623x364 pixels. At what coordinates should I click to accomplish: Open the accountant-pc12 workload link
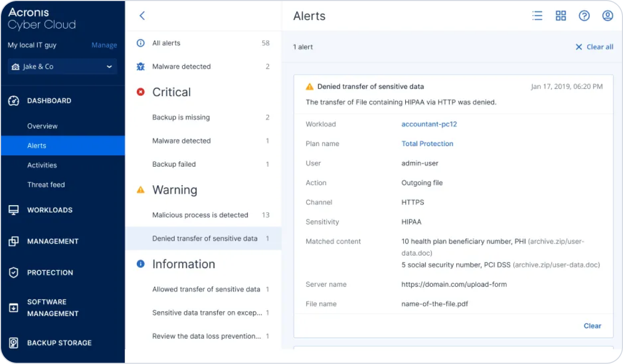429,124
